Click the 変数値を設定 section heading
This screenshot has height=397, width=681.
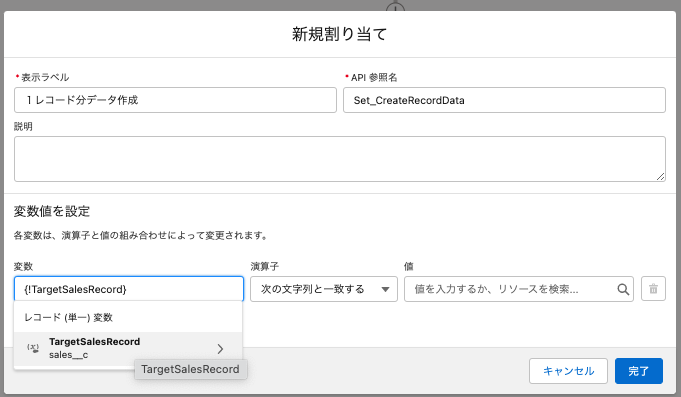[52, 212]
